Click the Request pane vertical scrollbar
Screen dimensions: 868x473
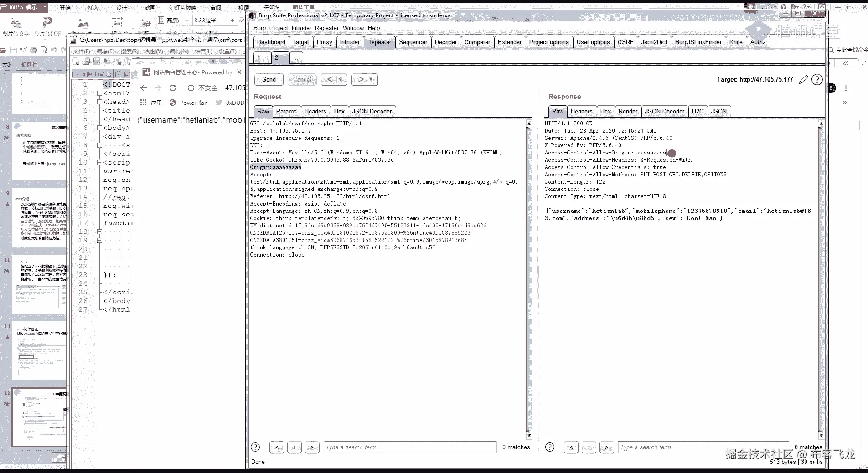tap(529, 279)
